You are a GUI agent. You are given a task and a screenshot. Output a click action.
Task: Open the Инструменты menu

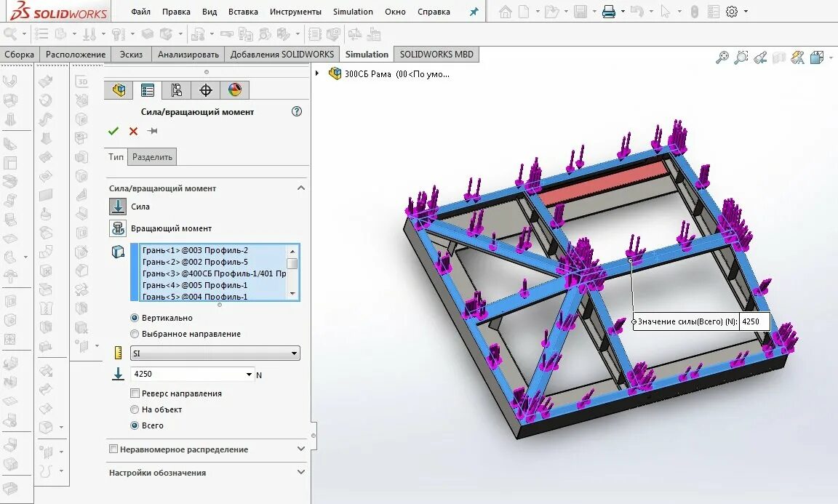click(x=295, y=11)
